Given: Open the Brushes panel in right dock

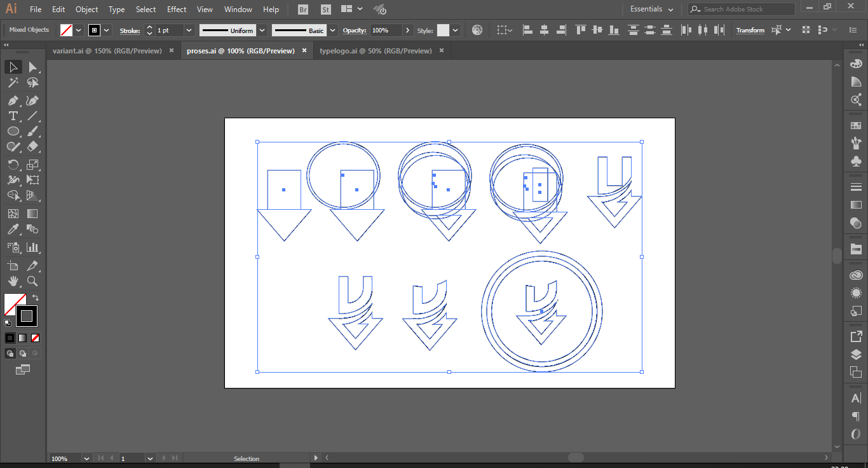Looking at the screenshot, I should 856,143.
